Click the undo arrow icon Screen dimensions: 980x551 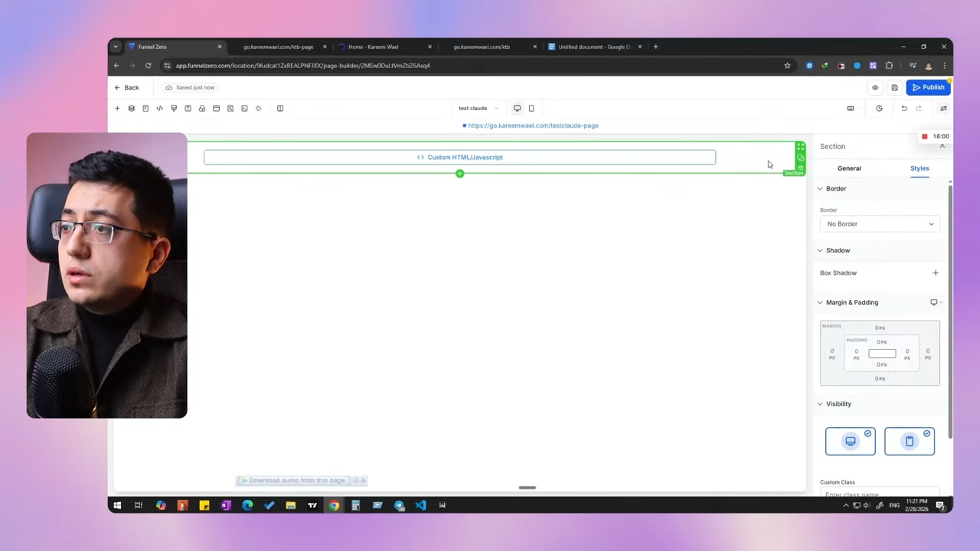click(x=903, y=109)
